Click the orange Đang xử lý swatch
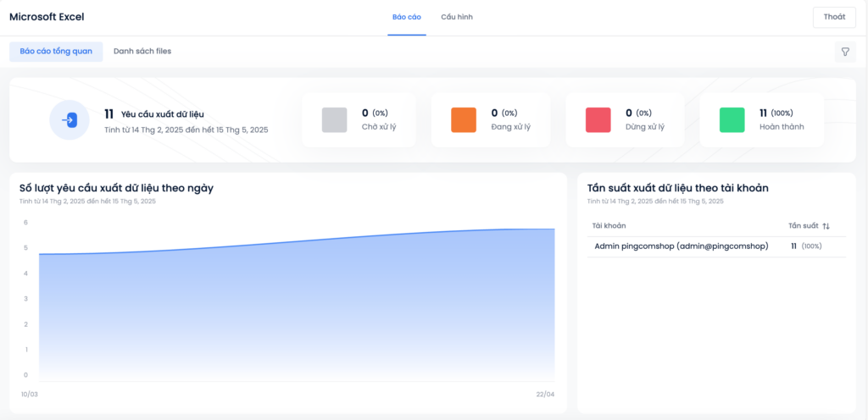Screen dimensions: 868x420 click(x=464, y=120)
